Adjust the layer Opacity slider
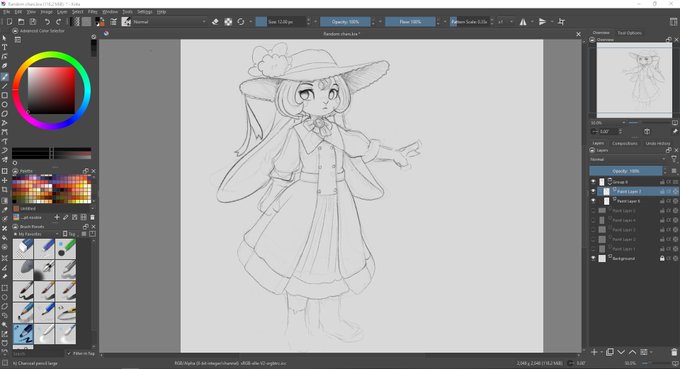This screenshot has width=680, height=369. 625,171
